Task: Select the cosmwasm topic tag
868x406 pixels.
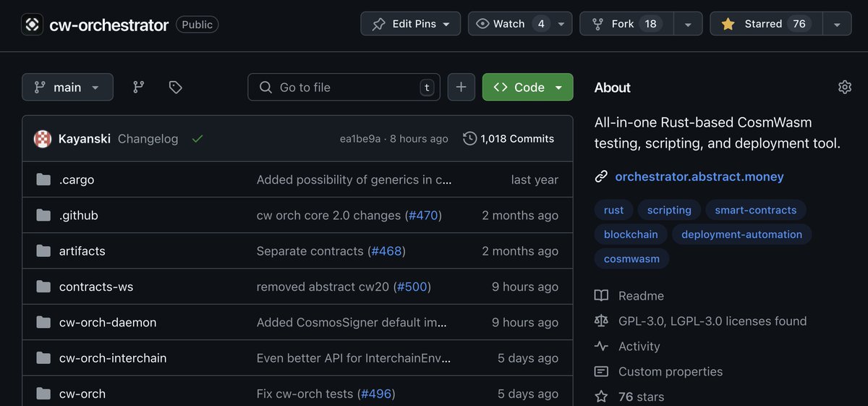Action: click(x=631, y=258)
